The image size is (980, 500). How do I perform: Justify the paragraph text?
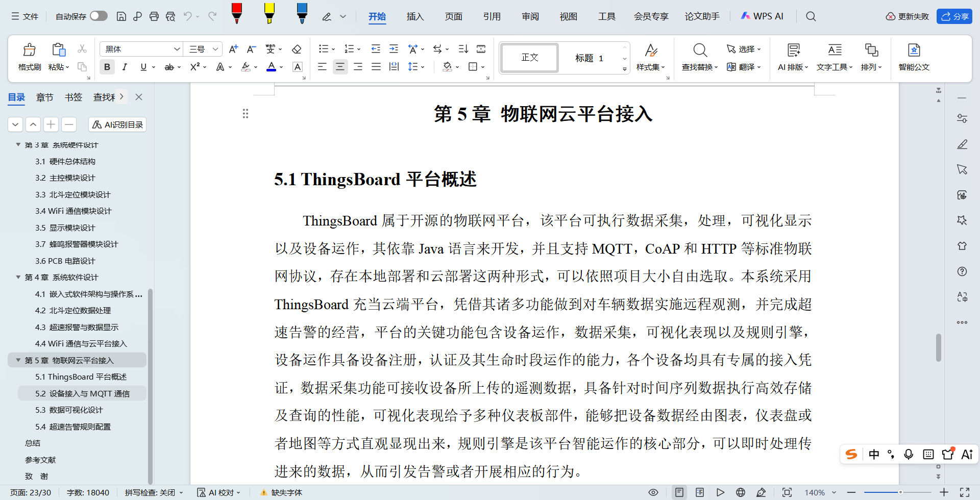coord(376,67)
